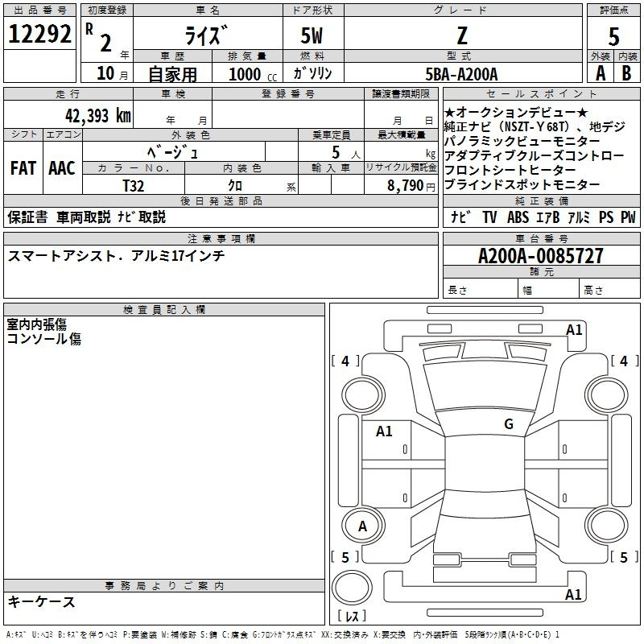Image resolution: width=644 pixels, height=644 pixels.
Task: Click the spare tire label レス
Action: tap(352, 616)
